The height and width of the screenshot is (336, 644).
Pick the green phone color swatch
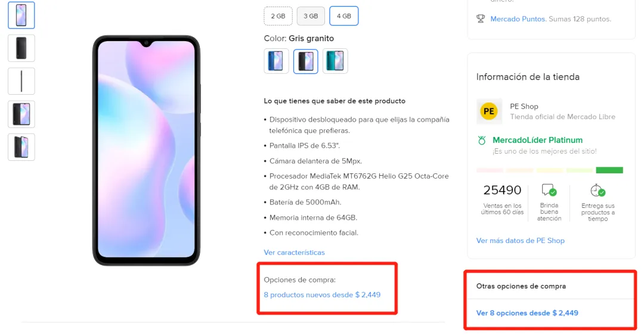coord(335,61)
